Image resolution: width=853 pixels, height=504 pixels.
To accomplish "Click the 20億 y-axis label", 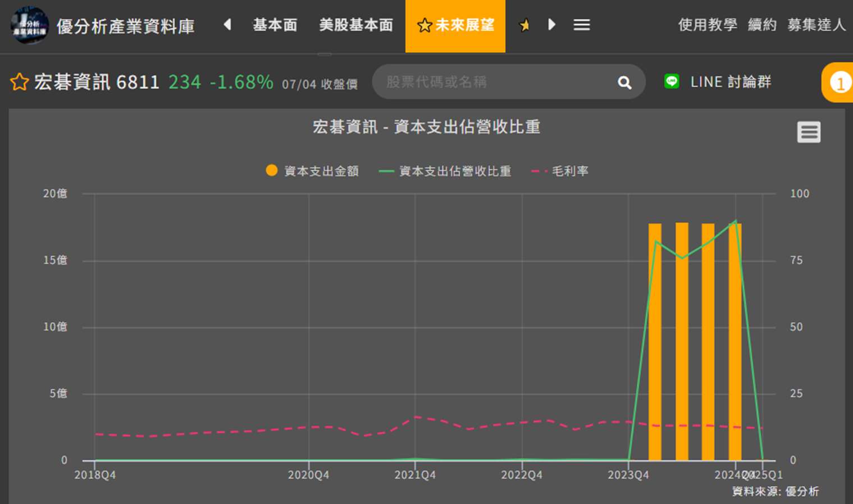I will coord(55,194).
